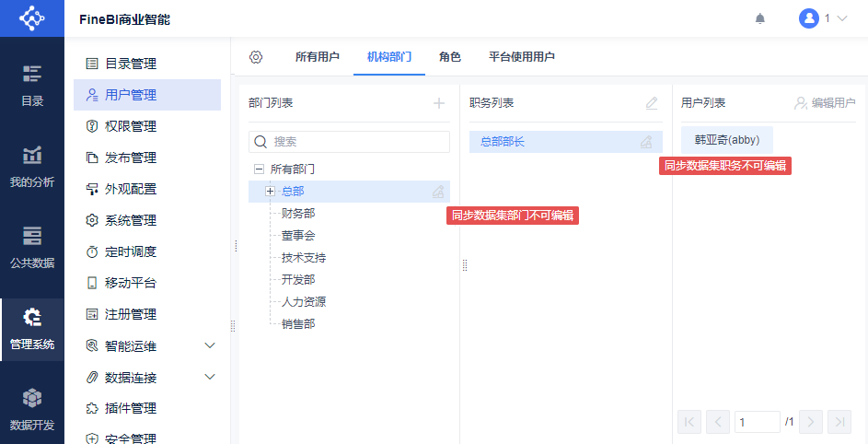Screen dimensions: 868x444
Task: Expand the 智能运维 menu chevron
Action: click(x=210, y=345)
